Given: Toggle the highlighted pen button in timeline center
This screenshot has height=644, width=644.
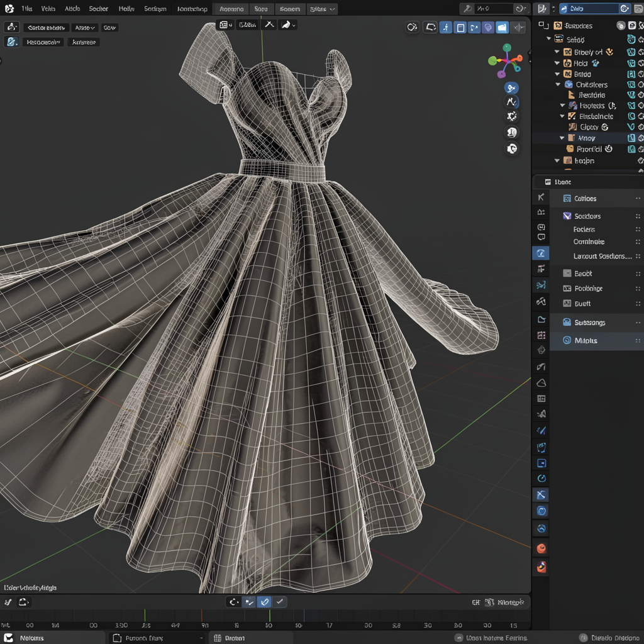Looking at the screenshot, I should [x=265, y=602].
